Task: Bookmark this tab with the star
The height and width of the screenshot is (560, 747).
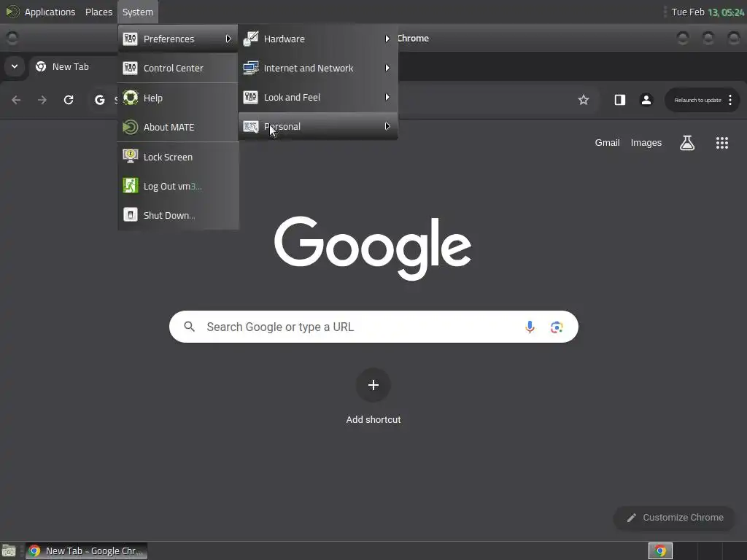Action: (x=584, y=99)
